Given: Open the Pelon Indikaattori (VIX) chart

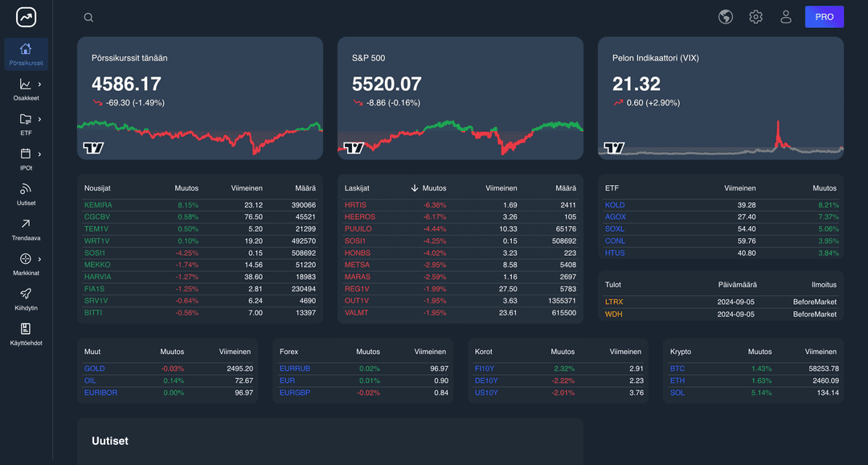Looking at the screenshot, I should [x=721, y=98].
